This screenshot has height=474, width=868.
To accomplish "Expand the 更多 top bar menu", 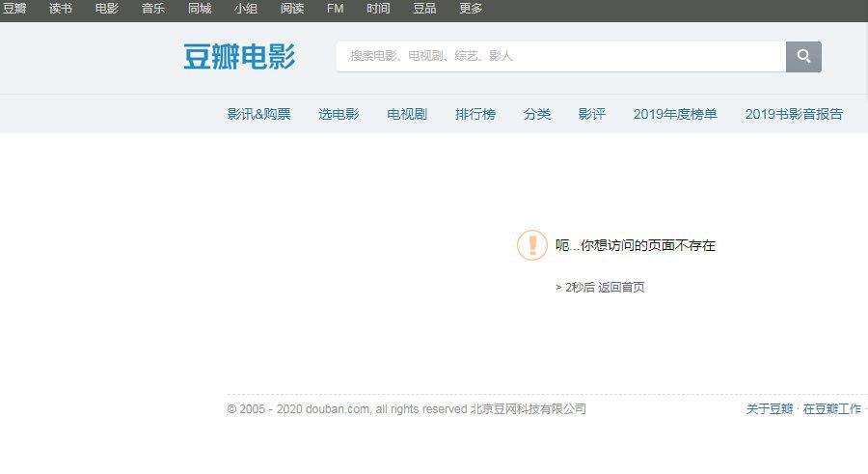I will click(471, 9).
